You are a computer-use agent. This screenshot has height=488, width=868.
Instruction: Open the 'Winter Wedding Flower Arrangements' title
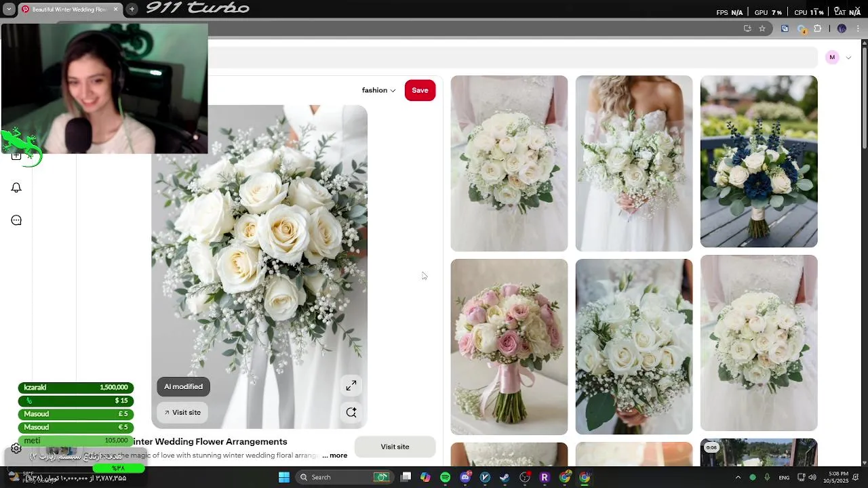210,441
